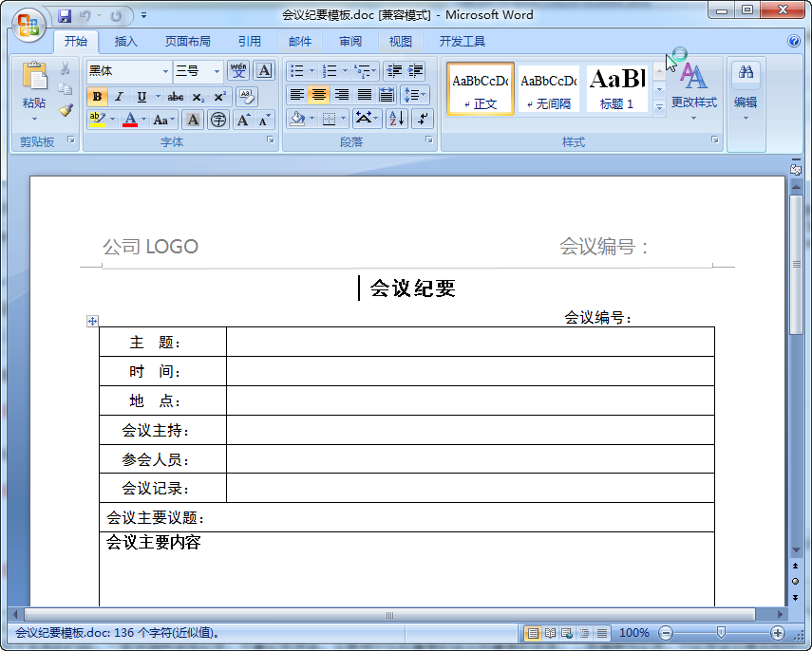
Task: Open the font name dropdown (黑体)
Action: (165, 71)
